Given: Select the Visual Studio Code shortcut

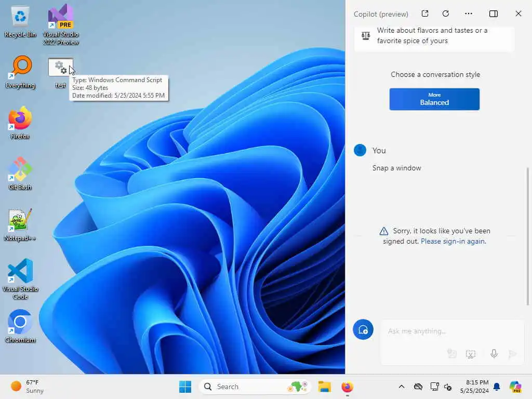Looking at the screenshot, I should click(20, 279).
